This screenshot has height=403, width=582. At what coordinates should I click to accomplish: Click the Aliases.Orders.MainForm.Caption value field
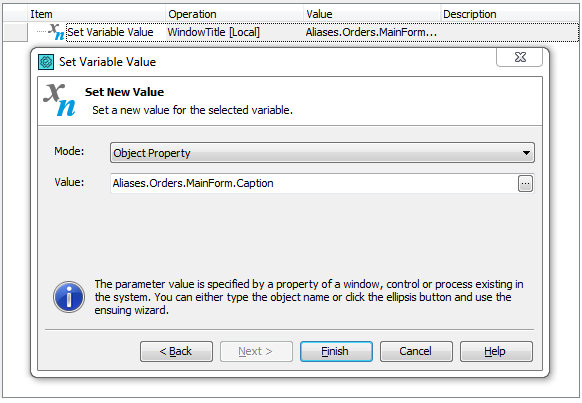pyautogui.click(x=314, y=183)
